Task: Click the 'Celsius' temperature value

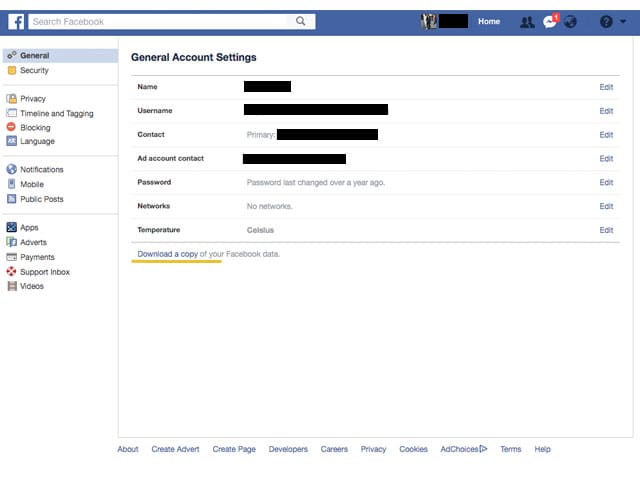Action: click(x=260, y=230)
